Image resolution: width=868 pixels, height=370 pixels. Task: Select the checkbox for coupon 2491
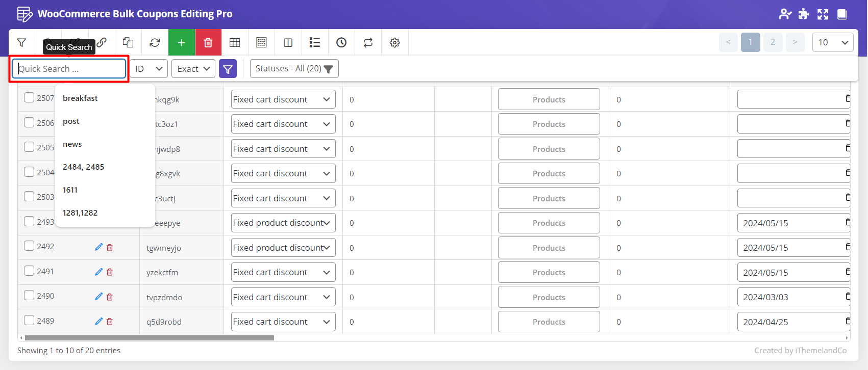pos(29,271)
